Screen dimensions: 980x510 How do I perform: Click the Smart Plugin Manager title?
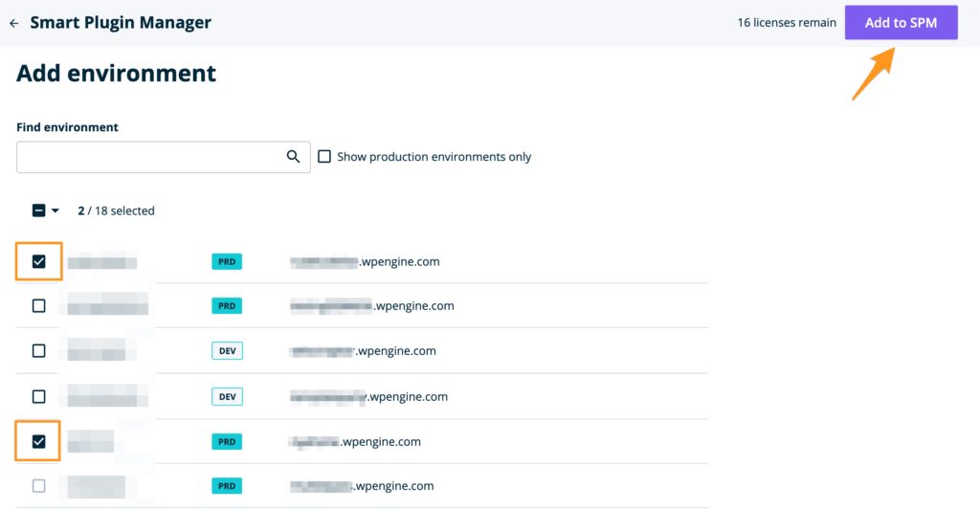coord(121,23)
